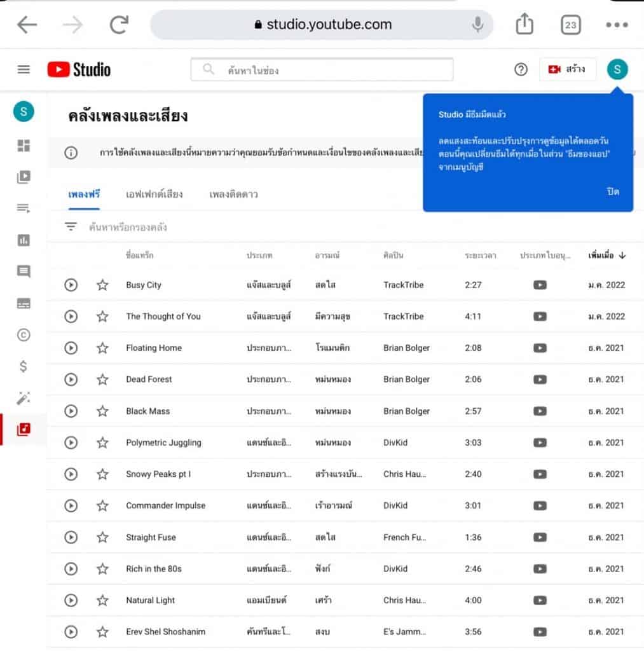This screenshot has height=651, width=644.
Task: Switch to the เพลงติดดาว tab
Action: 233,195
